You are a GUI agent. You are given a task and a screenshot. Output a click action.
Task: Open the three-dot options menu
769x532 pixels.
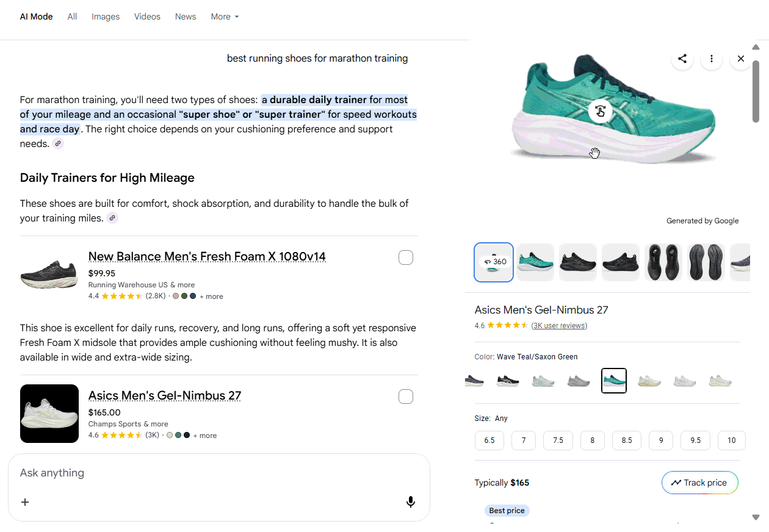pyautogui.click(x=712, y=59)
